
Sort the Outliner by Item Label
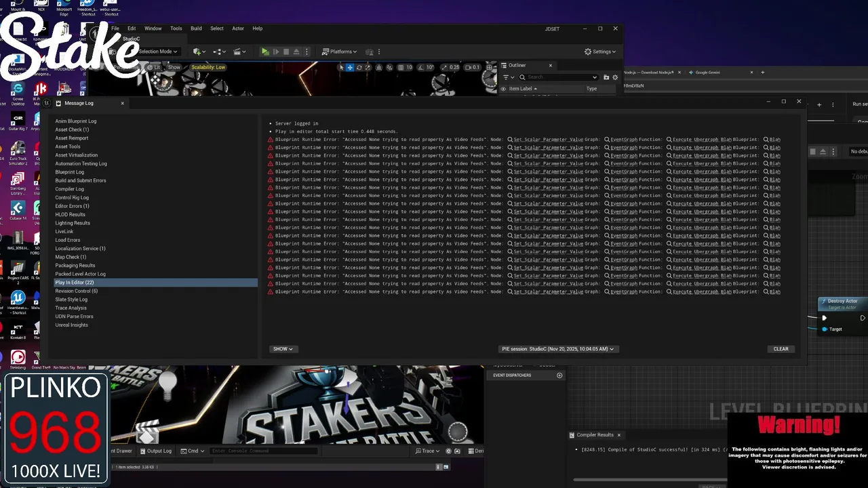tap(523, 89)
